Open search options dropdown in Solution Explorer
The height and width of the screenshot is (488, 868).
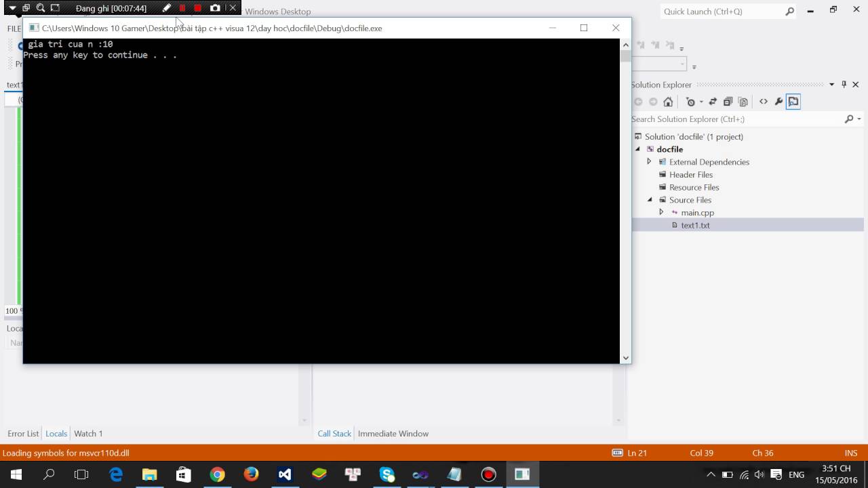(x=859, y=119)
